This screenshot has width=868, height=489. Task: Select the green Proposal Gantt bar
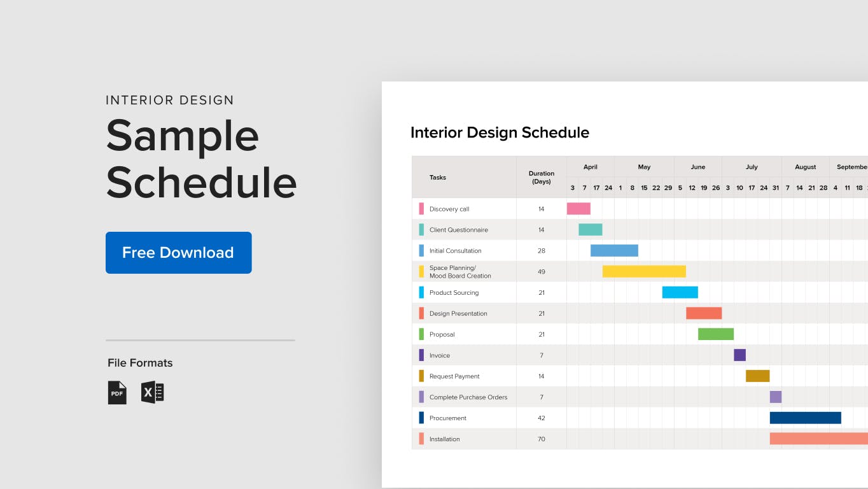point(716,334)
